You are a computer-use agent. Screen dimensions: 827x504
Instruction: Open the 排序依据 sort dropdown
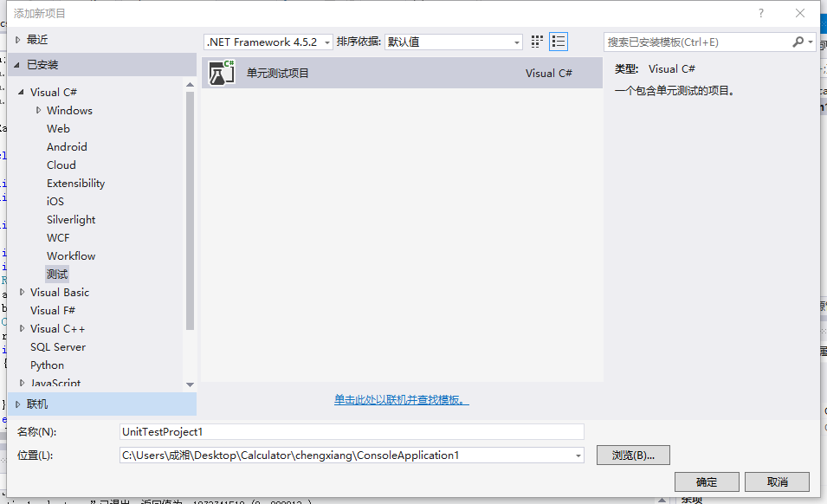[516, 41]
